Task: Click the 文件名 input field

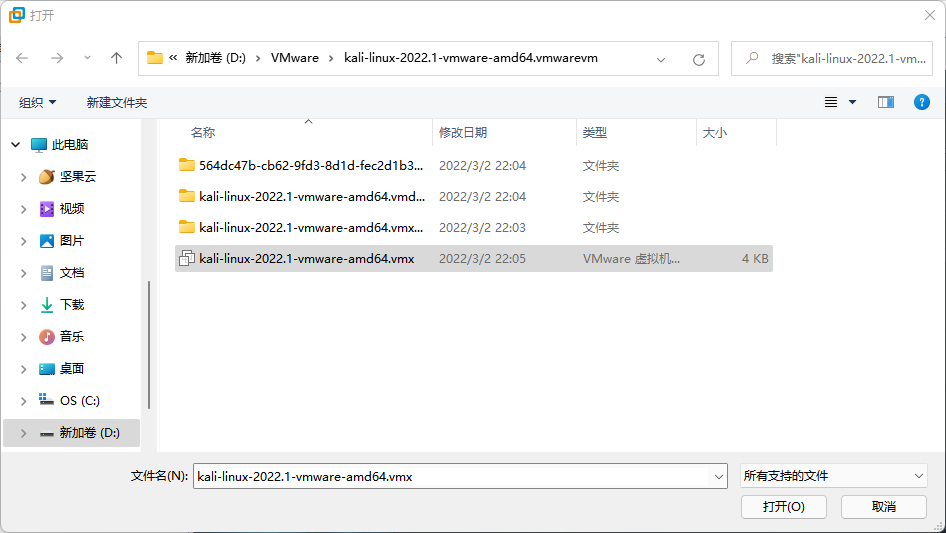Action: tap(452, 476)
